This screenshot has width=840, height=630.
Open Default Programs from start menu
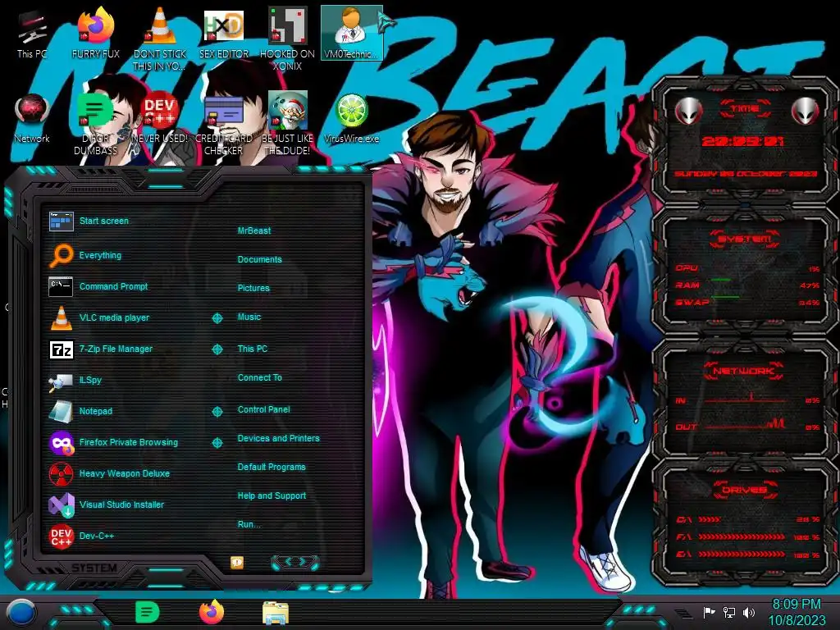click(271, 467)
